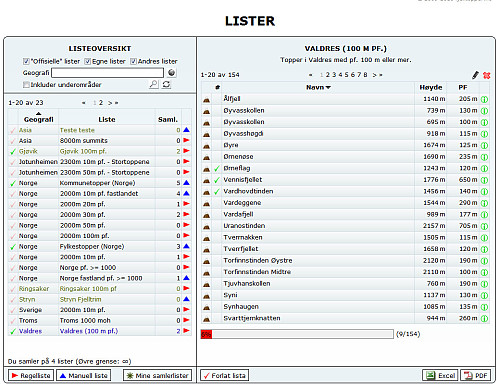
Task: Sort lists by Saml. column header
Action: (168, 119)
